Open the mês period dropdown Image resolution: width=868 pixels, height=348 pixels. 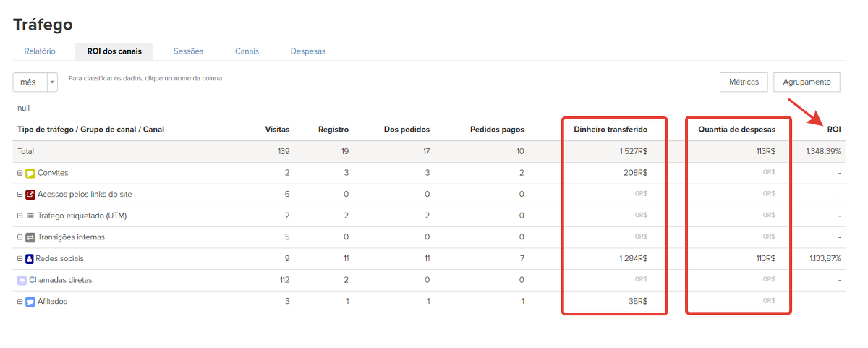[35, 82]
